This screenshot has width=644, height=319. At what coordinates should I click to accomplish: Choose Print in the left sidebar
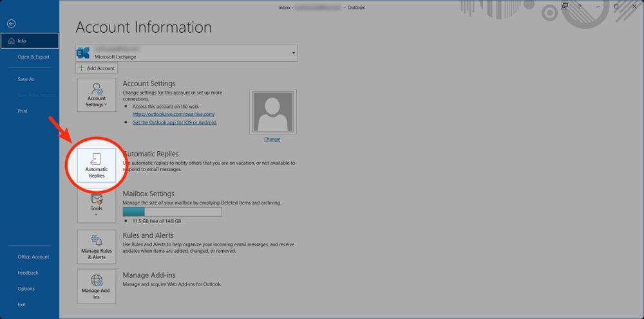pyautogui.click(x=23, y=111)
